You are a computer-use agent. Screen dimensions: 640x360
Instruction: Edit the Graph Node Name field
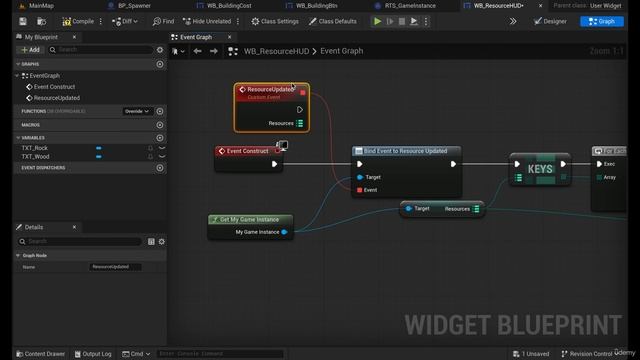click(116, 267)
